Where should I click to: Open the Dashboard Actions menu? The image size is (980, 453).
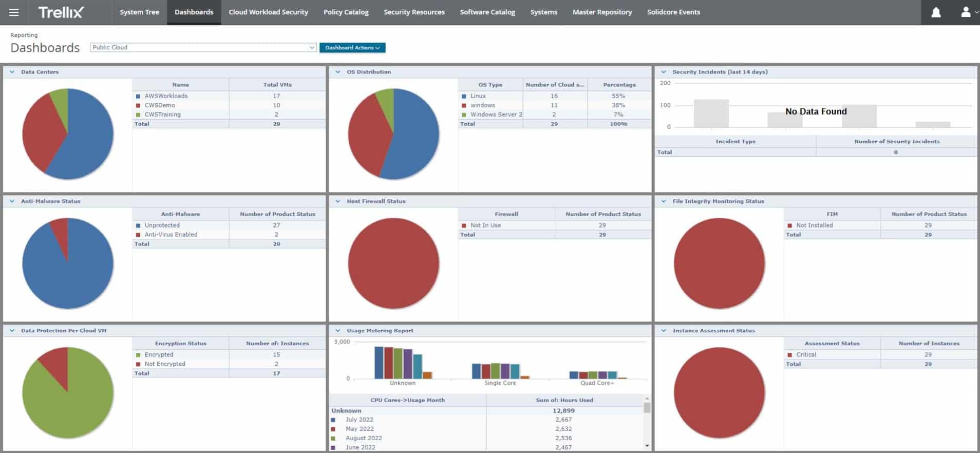pyautogui.click(x=352, y=48)
